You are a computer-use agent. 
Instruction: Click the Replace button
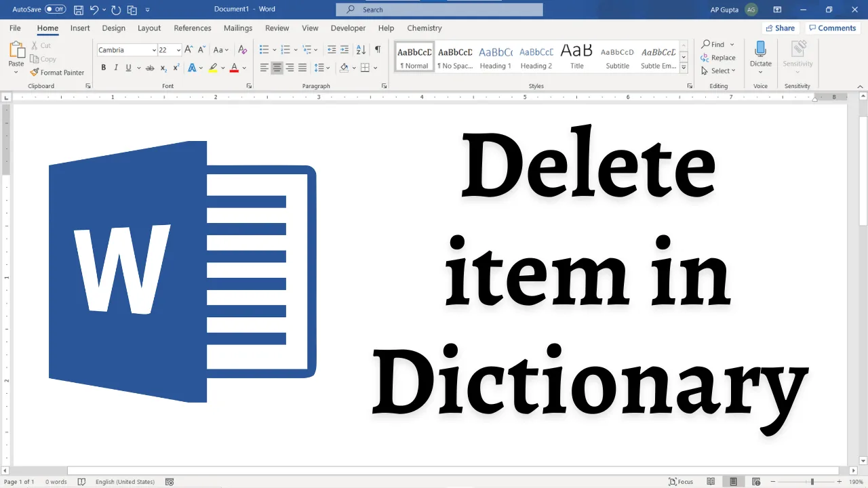point(719,58)
